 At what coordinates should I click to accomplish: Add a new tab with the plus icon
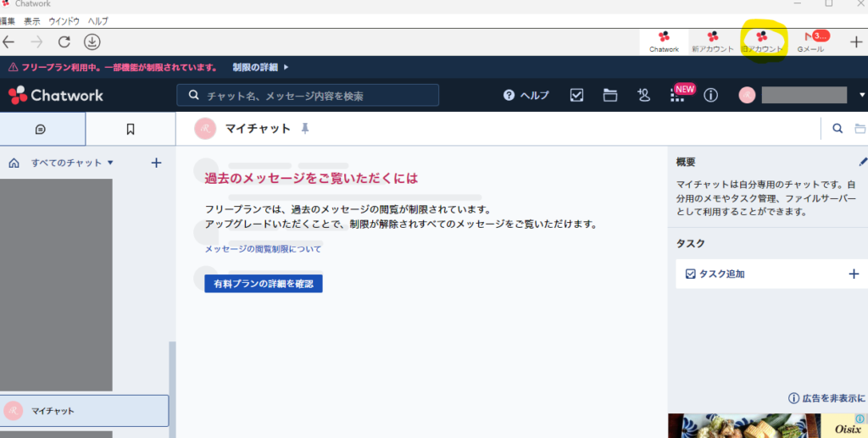point(856,42)
